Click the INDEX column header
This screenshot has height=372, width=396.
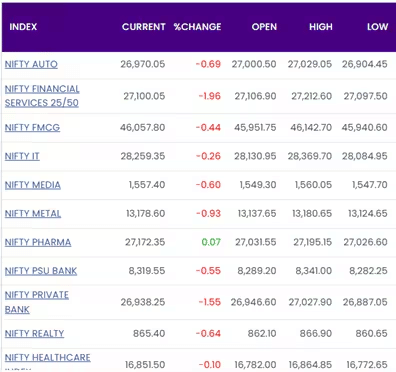[x=23, y=27]
